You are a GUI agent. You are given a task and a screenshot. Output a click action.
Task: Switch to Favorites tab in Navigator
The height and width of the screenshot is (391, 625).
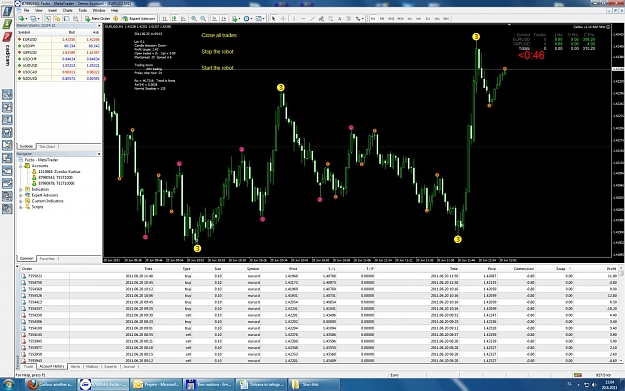click(47, 259)
